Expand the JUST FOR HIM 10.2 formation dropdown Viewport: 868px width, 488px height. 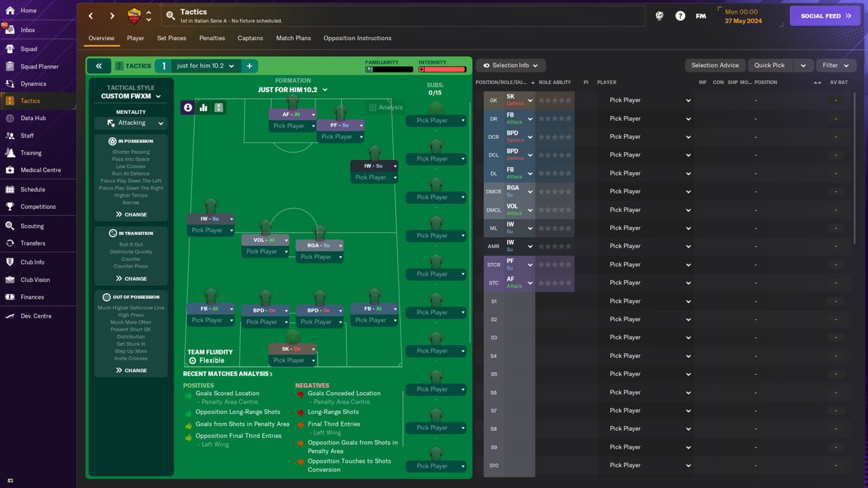point(293,89)
